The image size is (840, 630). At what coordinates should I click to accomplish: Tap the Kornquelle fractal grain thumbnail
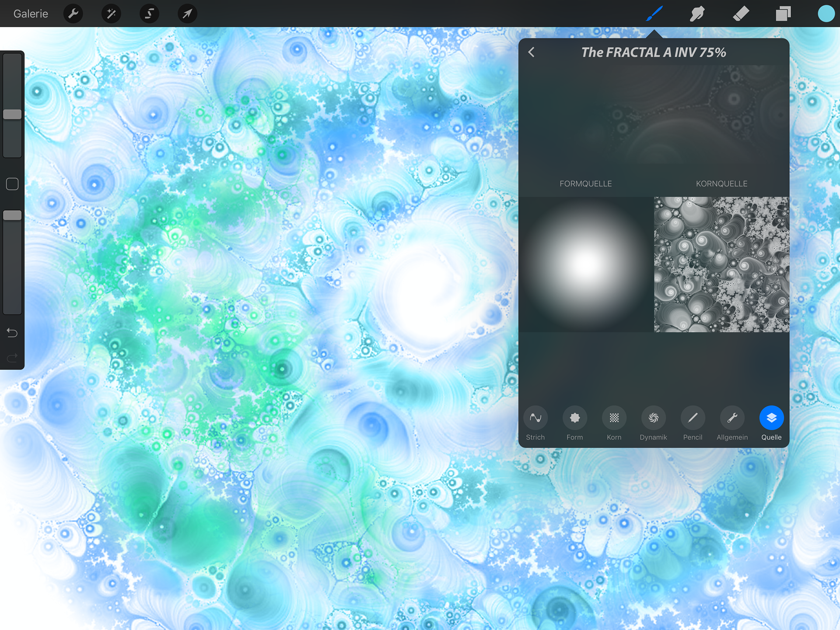click(x=721, y=264)
